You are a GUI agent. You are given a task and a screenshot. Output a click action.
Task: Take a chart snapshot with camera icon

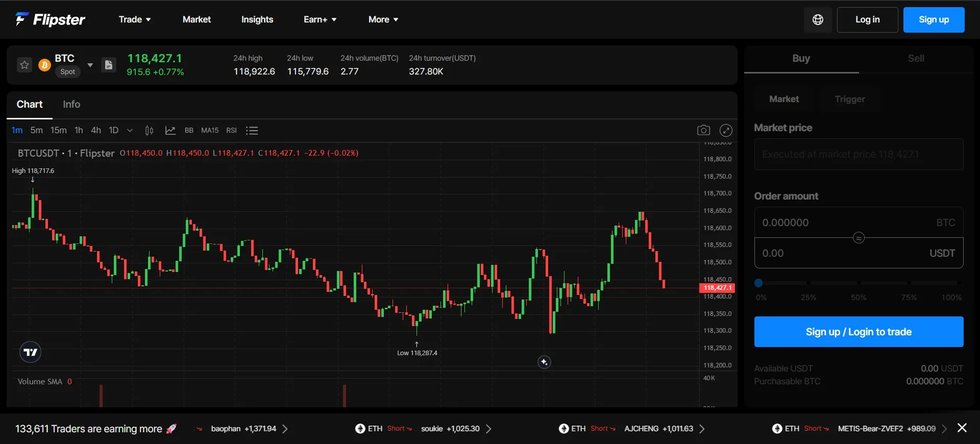tap(703, 130)
